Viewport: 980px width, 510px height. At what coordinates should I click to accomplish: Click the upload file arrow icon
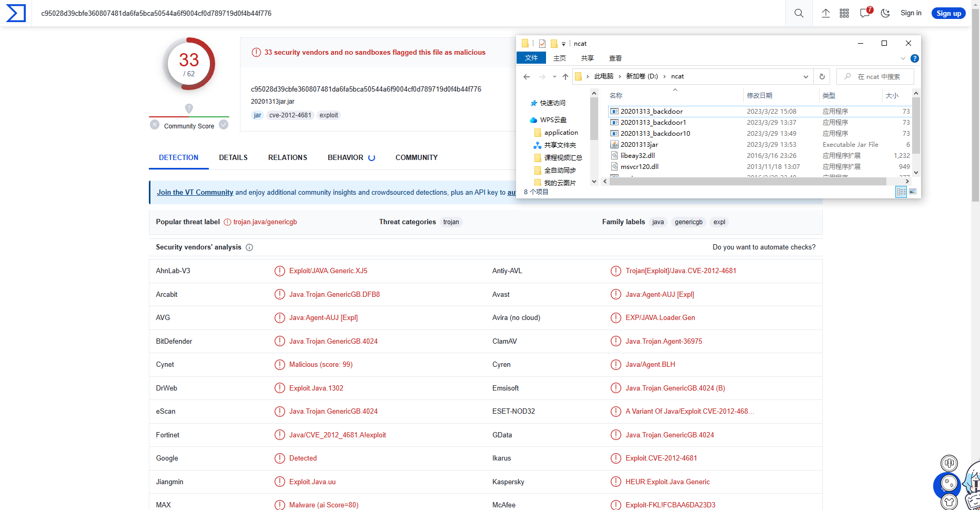tap(826, 13)
